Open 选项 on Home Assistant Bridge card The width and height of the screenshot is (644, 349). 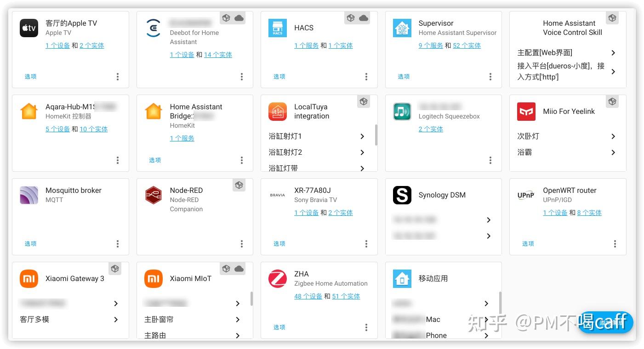[155, 160]
